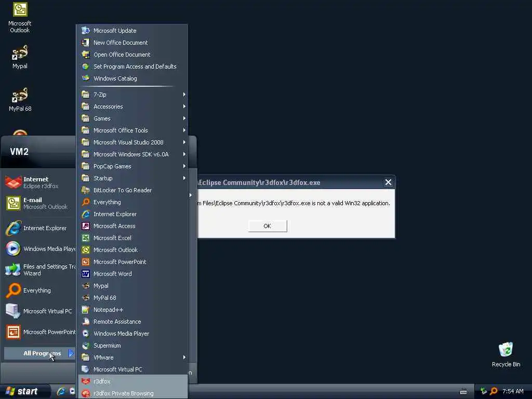Open Windows Media Player in All Programs list

pyautogui.click(x=132, y=334)
